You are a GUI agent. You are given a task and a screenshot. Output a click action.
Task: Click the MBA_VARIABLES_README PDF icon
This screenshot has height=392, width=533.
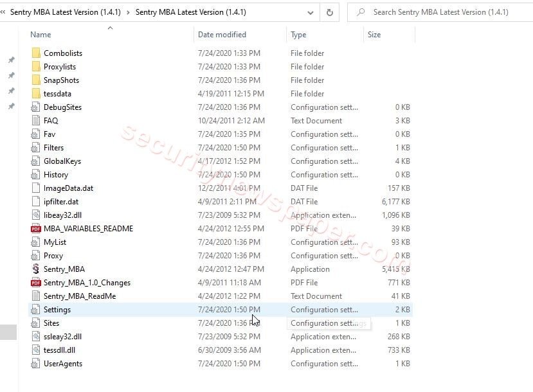tap(36, 229)
